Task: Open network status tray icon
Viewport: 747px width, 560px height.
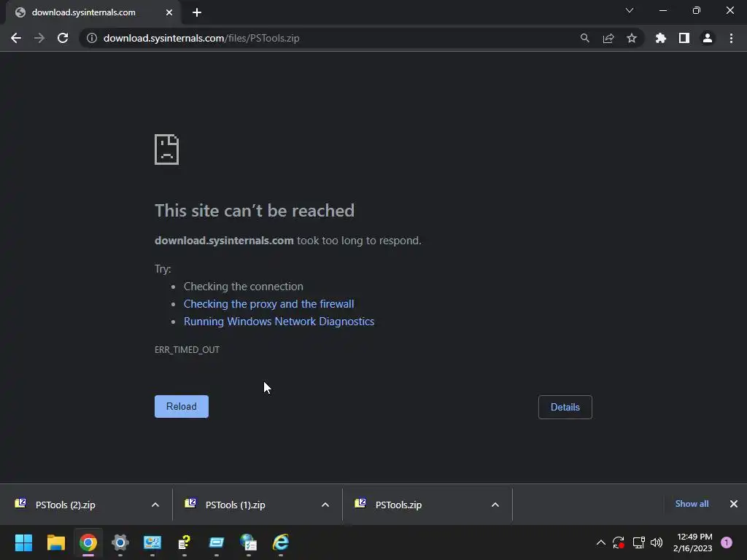Action: click(638, 542)
